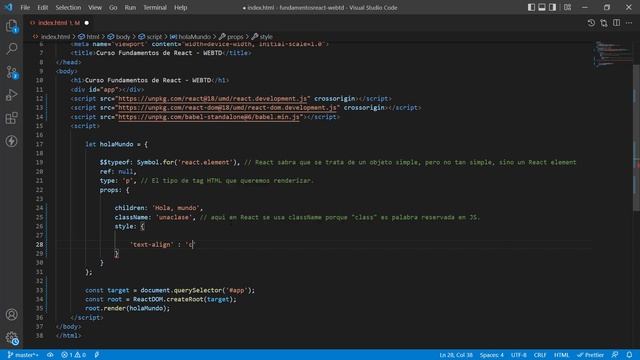Screen dimensions: 640x360
Task: Open errors and warnings count in status bar
Action: pyautogui.click(x=73, y=355)
